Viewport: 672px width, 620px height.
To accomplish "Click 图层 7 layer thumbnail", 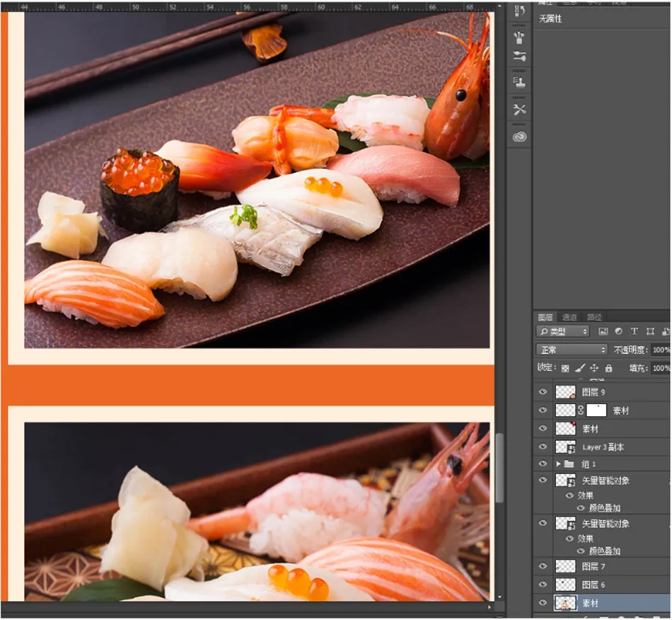I will (x=565, y=566).
